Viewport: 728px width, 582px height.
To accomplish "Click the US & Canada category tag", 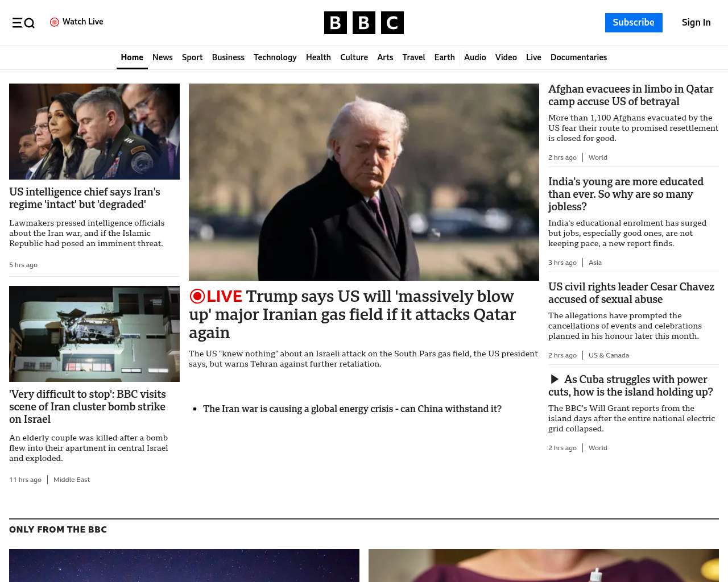I will (609, 355).
